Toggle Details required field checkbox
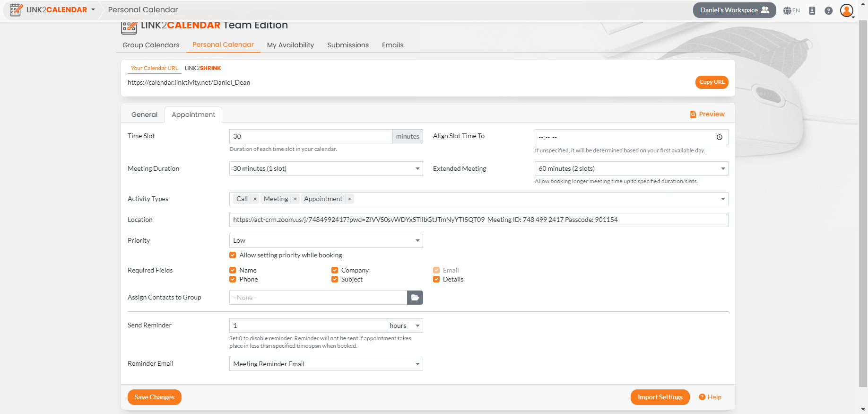868x414 pixels. coord(436,279)
